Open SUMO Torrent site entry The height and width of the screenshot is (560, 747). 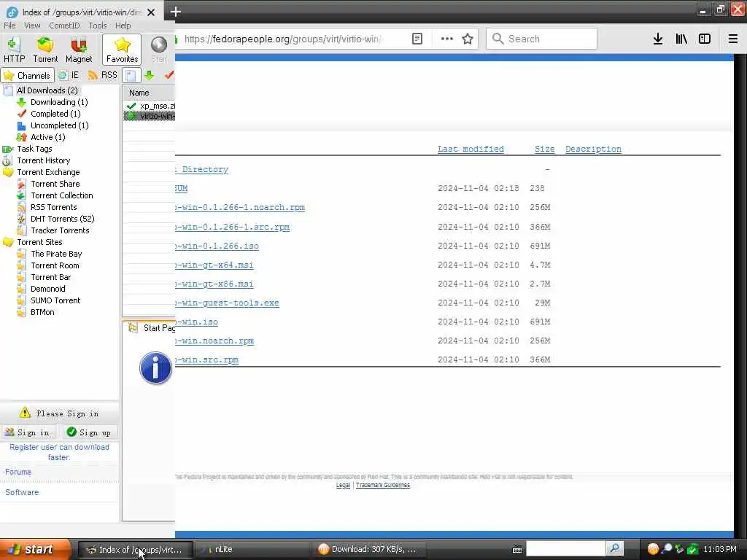click(55, 300)
